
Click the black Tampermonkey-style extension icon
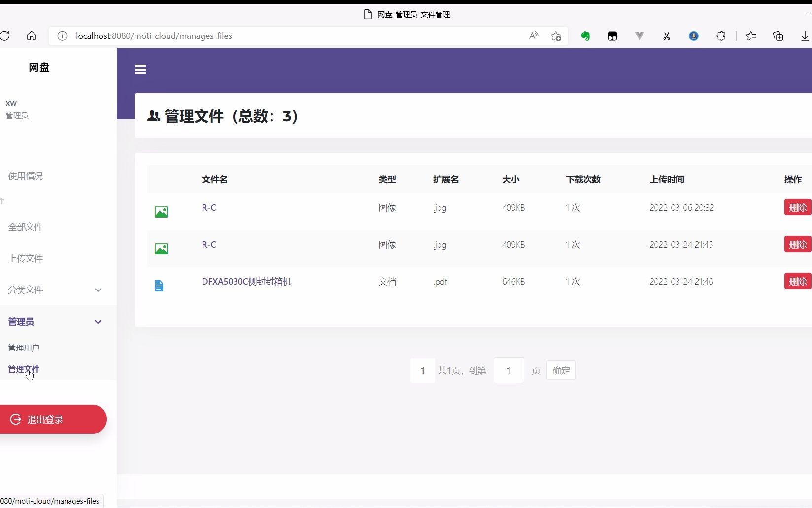click(612, 36)
